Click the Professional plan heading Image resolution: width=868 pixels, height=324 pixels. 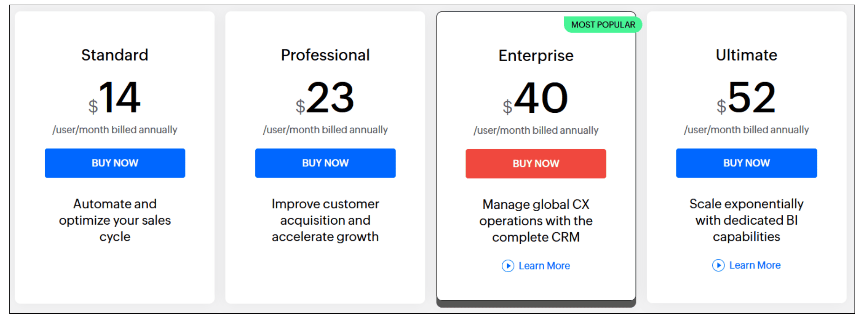coord(325,55)
